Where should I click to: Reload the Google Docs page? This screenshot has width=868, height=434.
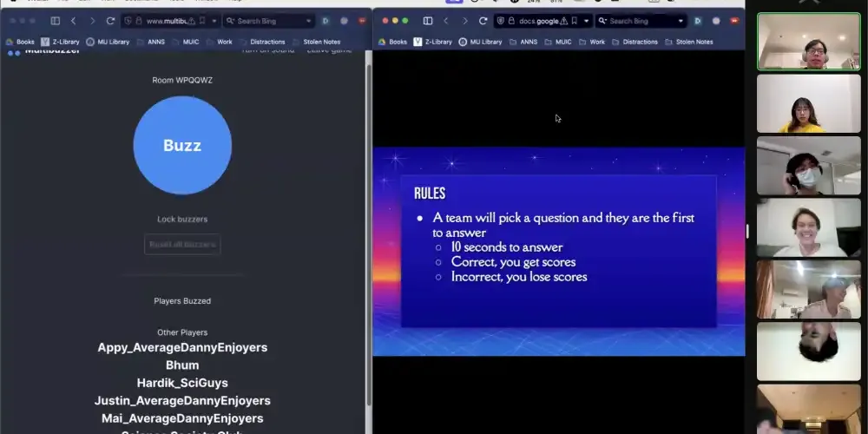click(x=483, y=21)
